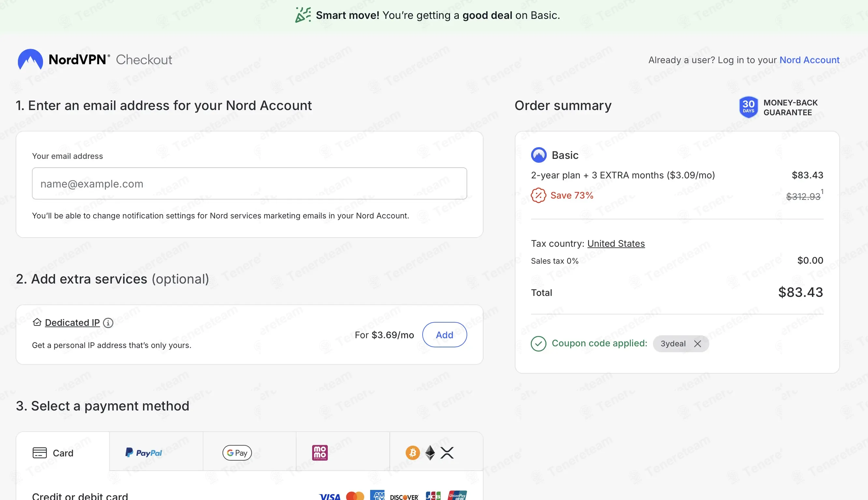
Task: Click the credit card icon in Card tab
Action: click(39, 452)
